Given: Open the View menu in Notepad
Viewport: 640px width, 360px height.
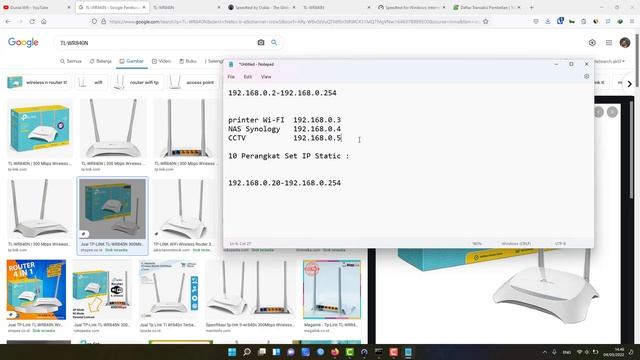Looking at the screenshot, I should point(266,77).
